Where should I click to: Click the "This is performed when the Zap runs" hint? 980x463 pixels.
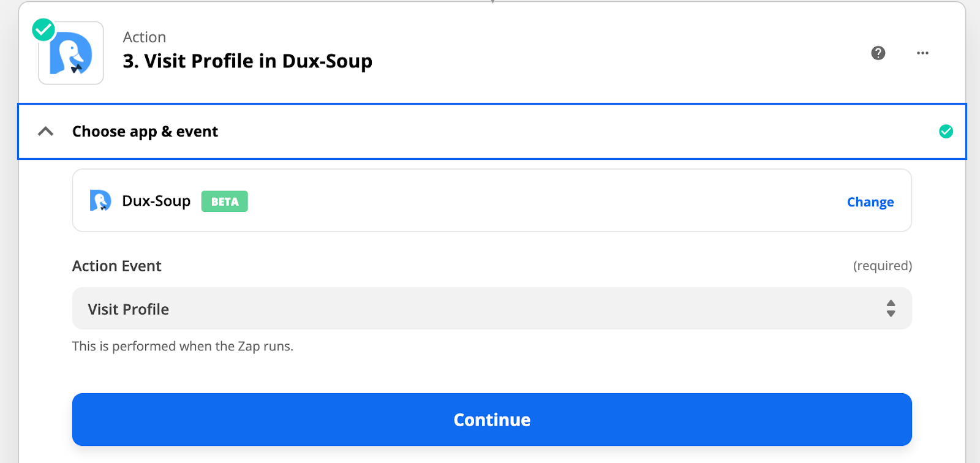(183, 346)
